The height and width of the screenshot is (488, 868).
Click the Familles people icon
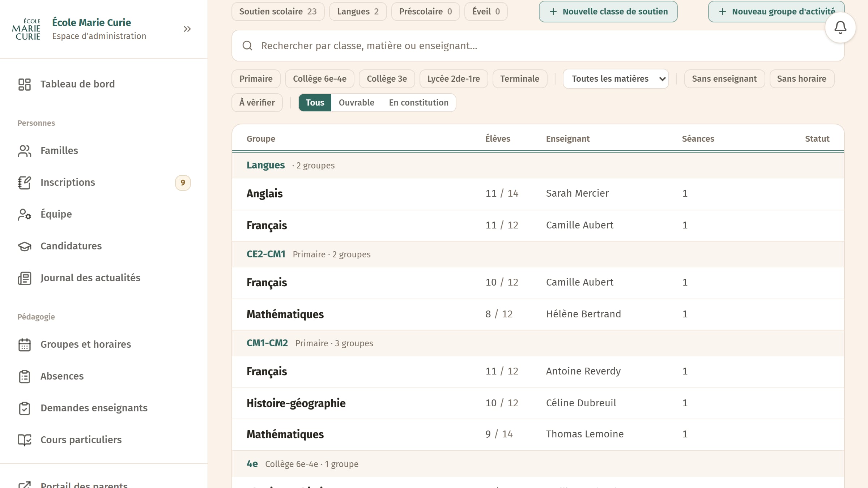pyautogui.click(x=25, y=151)
